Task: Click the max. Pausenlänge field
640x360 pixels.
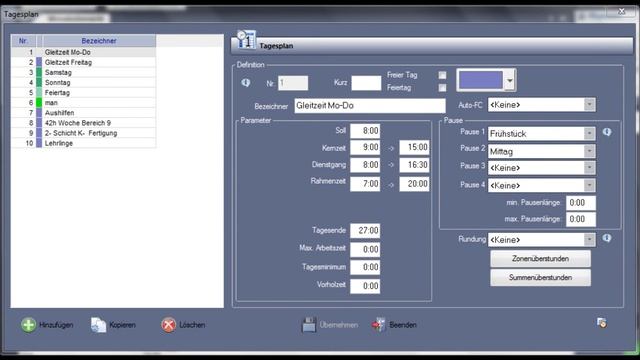Action: tap(581, 219)
